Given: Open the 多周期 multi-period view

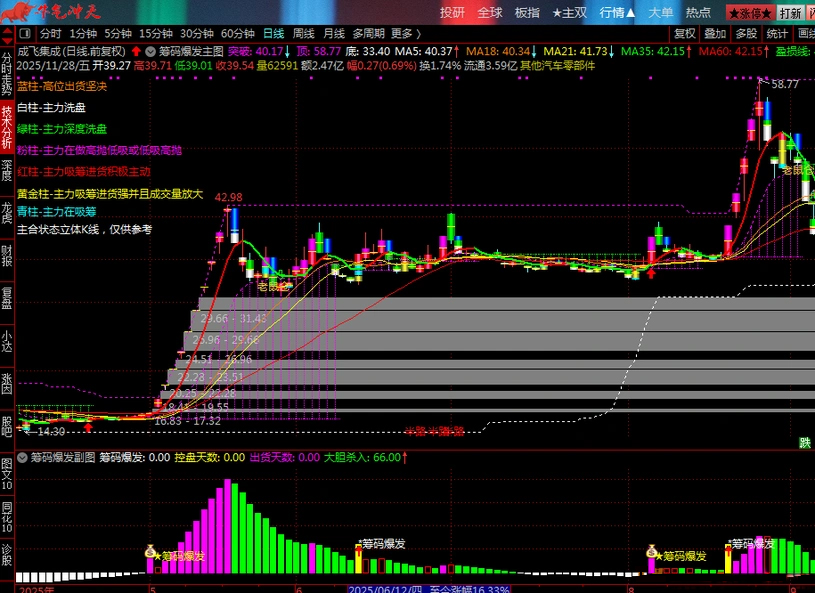Looking at the screenshot, I should coord(369,34).
